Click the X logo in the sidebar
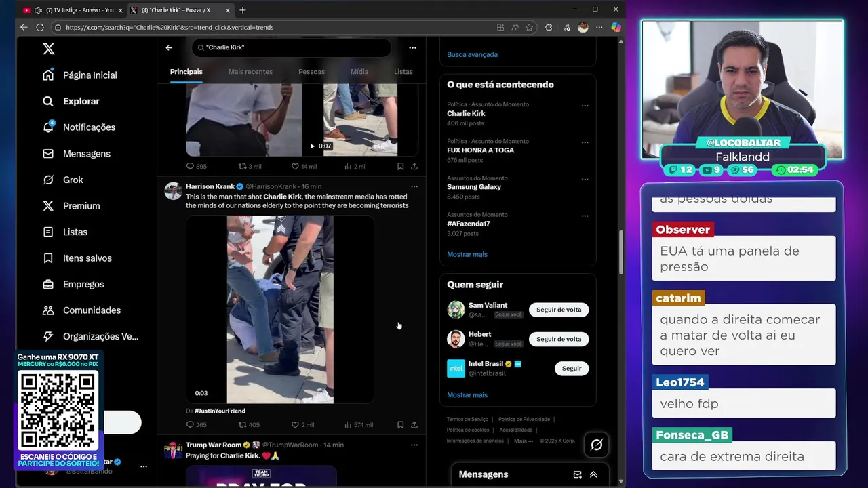Screen dimensions: 868x488 click(48, 49)
